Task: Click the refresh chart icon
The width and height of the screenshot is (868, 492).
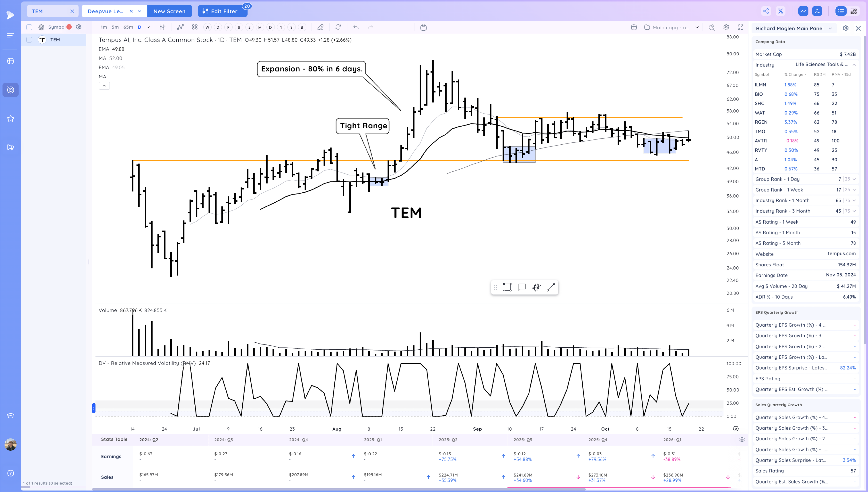Action: [x=338, y=27]
